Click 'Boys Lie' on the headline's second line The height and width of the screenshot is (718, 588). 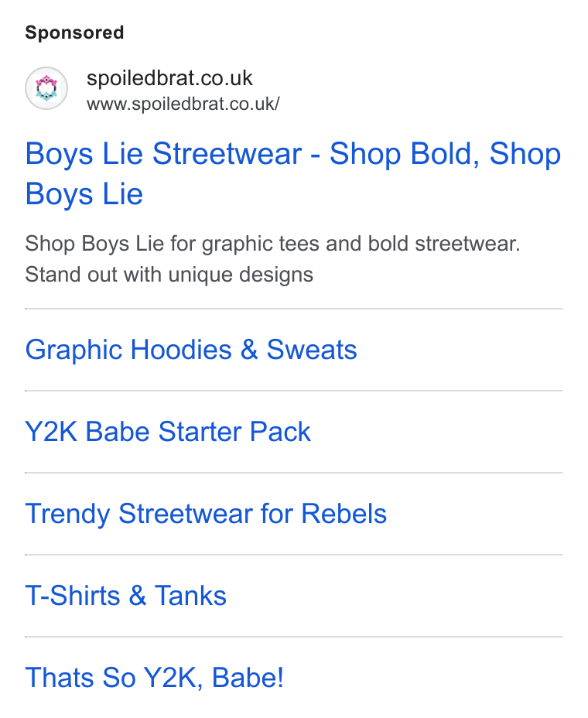(84, 194)
